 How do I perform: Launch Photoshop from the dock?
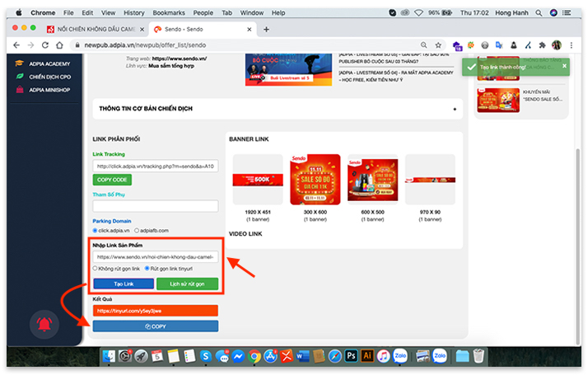click(x=351, y=356)
